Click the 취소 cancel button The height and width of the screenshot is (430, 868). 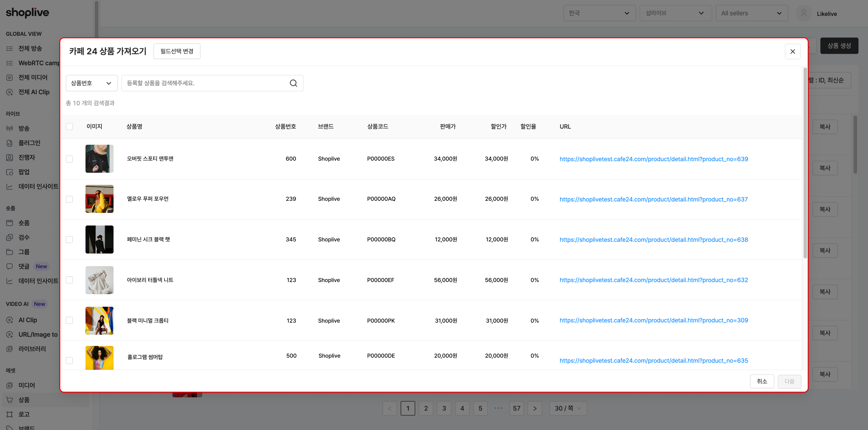coord(762,381)
